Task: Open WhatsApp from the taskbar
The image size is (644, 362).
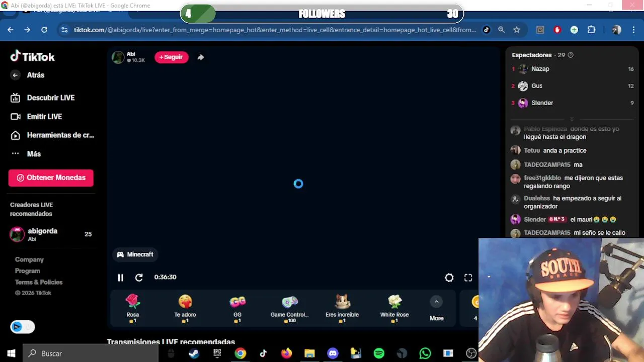Action: coord(425,353)
